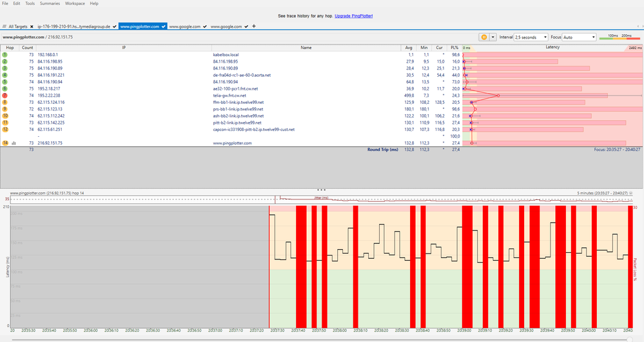This screenshot has height=342, width=644.
Task: Click the hop 6 green circle icon
Action: tap(5, 88)
